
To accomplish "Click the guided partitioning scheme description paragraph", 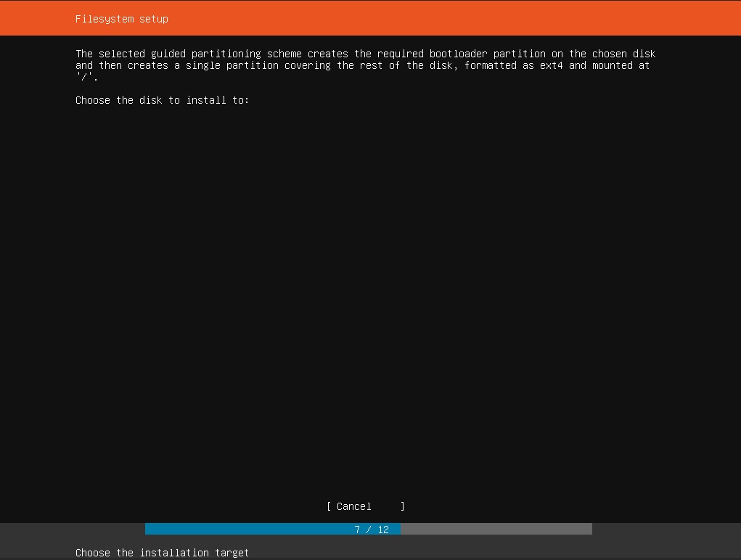I will pos(365,65).
